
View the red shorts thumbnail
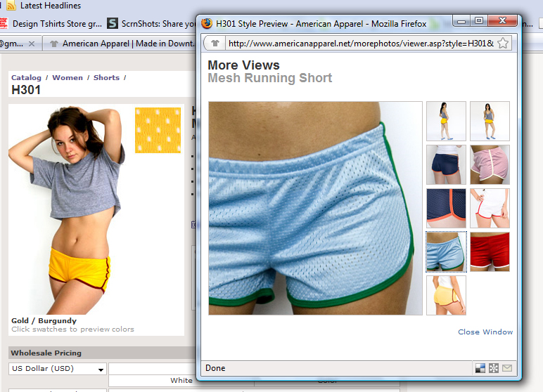tap(490, 252)
